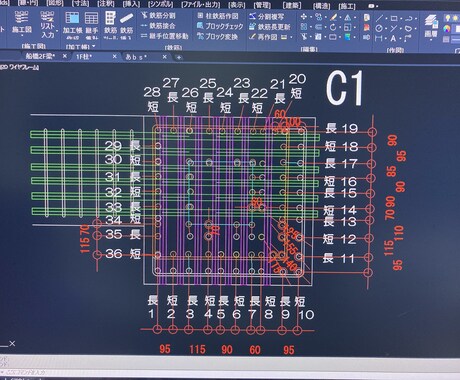Click the 再作図 redraw command

(263, 37)
